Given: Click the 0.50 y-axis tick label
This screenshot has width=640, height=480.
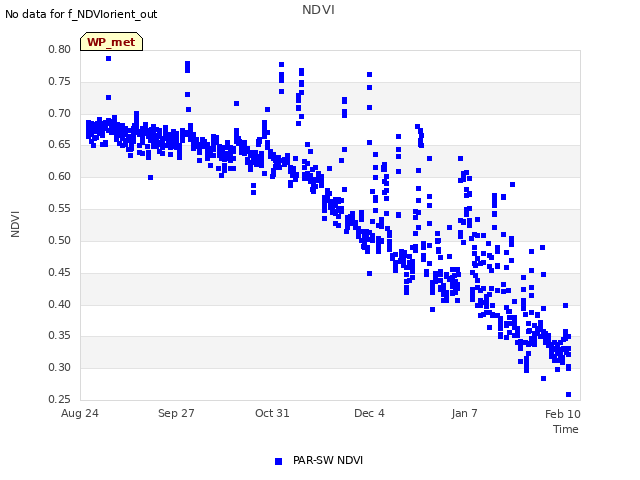Looking at the screenshot, I should pyautogui.click(x=60, y=240).
